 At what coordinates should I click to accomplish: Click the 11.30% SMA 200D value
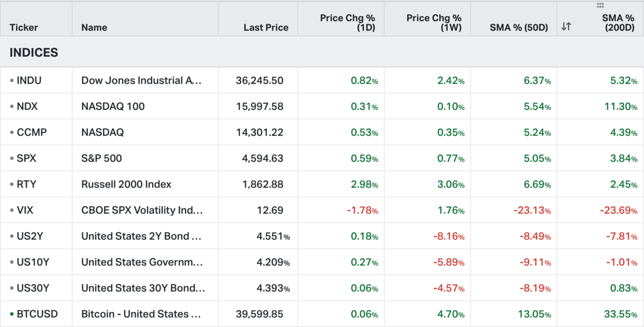(621, 106)
